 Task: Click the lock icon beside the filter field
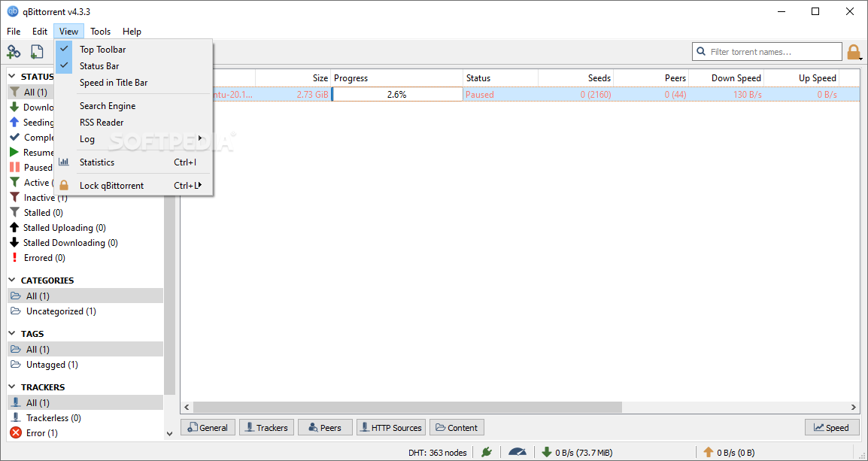coord(853,51)
